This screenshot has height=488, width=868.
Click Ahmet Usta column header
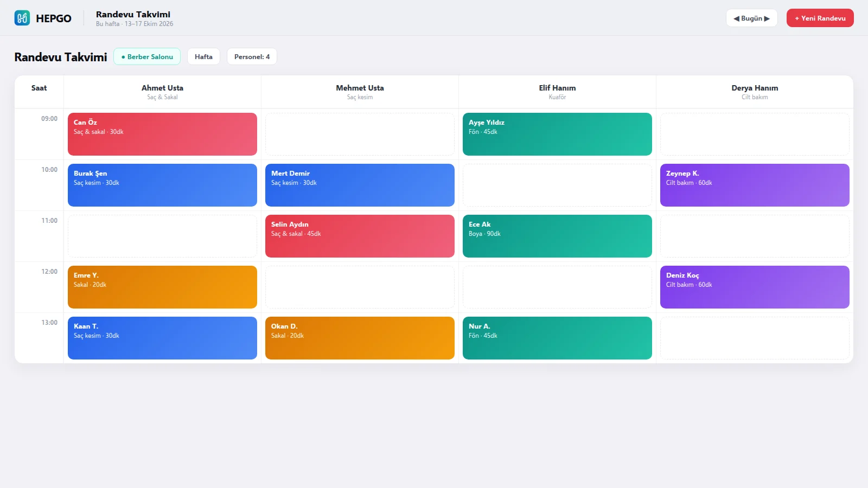click(162, 92)
